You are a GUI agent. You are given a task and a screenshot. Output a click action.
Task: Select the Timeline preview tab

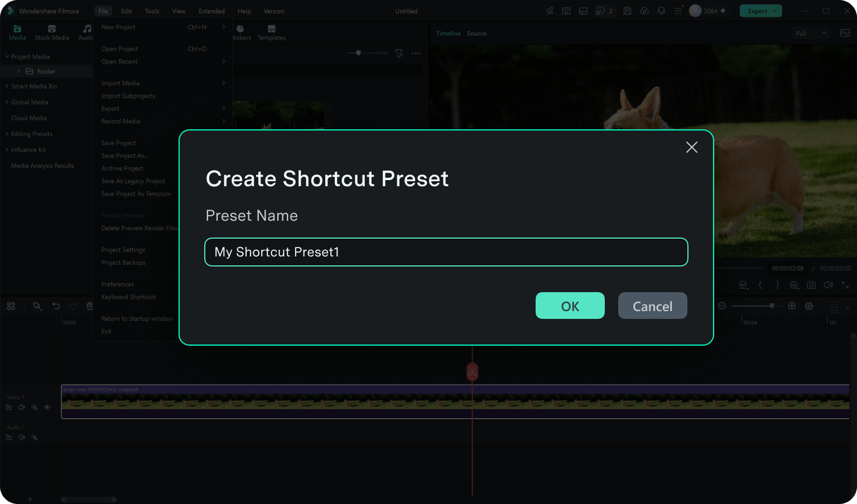449,33
